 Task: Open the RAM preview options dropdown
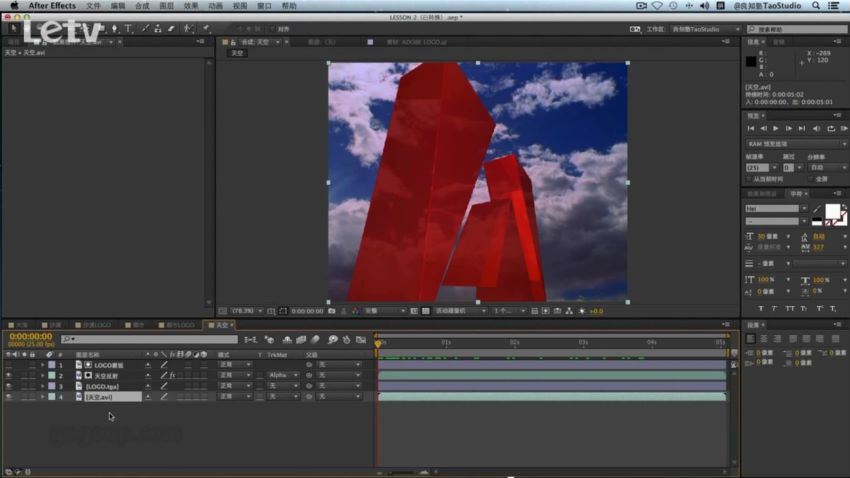pos(796,144)
